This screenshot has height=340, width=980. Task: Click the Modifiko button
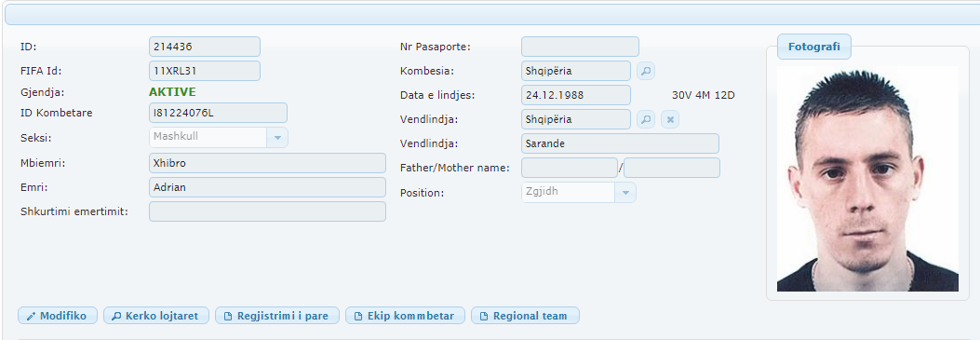click(x=58, y=316)
